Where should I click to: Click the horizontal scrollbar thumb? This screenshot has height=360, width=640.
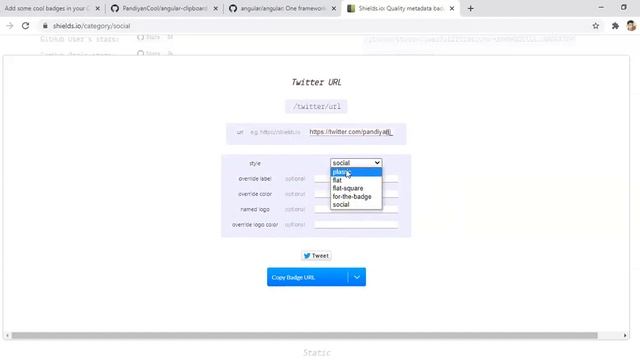pyautogui.click(x=304, y=336)
